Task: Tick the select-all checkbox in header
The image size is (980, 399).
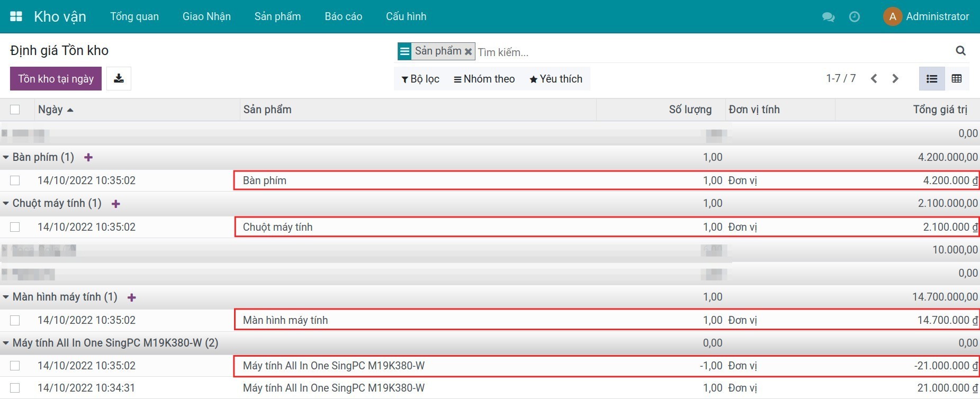Action: [15, 110]
